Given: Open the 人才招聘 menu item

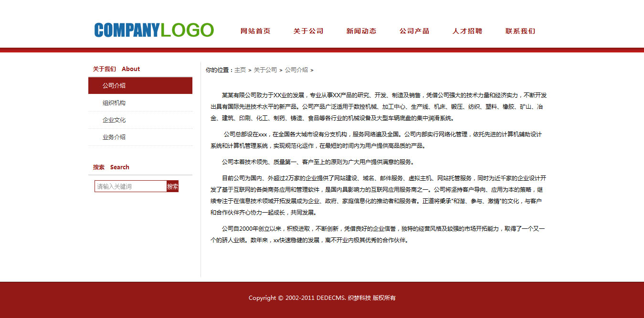Looking at the screenshot, I should click(467, 31).
